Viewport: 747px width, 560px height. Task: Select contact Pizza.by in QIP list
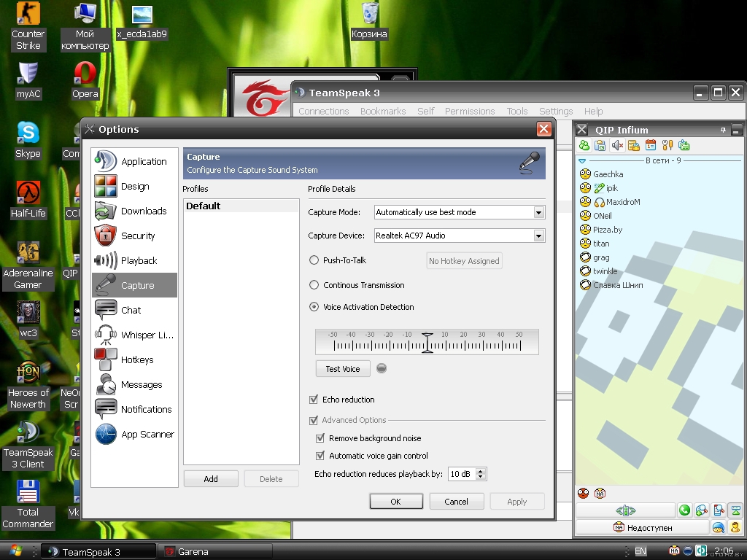point(608,230)
